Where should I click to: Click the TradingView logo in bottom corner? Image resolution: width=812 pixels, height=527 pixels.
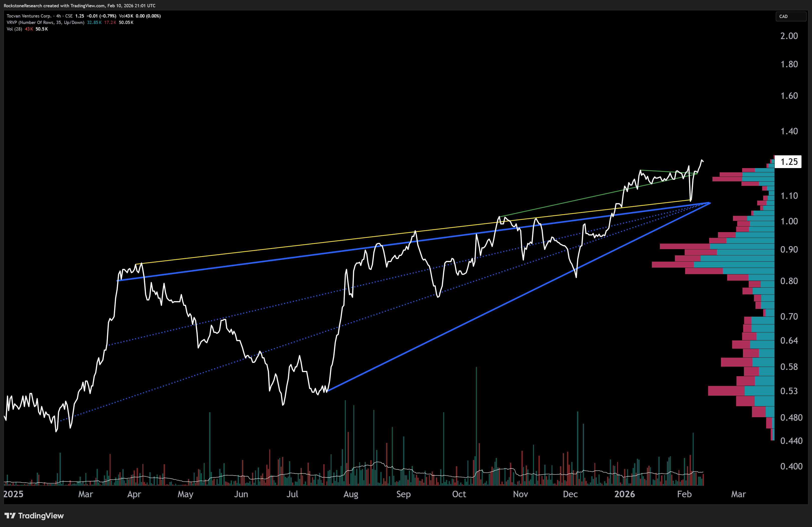(x=34, y=515)
